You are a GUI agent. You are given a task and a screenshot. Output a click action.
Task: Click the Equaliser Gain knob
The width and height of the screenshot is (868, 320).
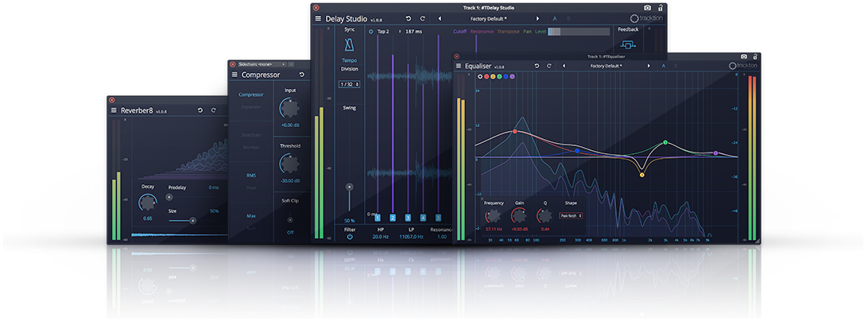pyautogui.click(x=519, y=215)
